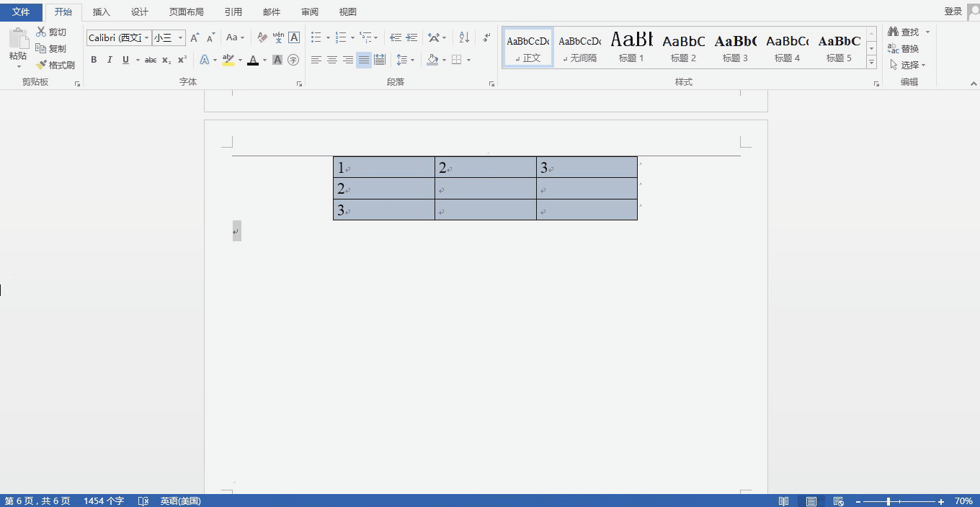
Task: Apply the 标题 2 style
Action: [x=684, y=48]
